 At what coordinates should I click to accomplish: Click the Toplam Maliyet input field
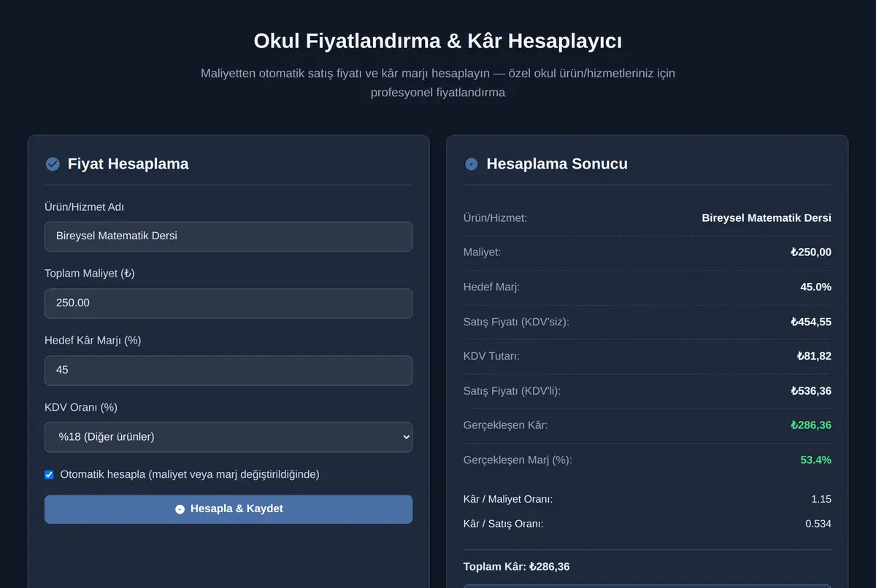228,303
